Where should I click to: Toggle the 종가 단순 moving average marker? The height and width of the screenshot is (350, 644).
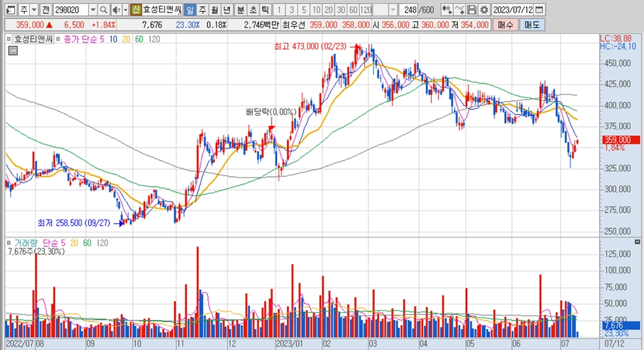click(x=59, y=39)
